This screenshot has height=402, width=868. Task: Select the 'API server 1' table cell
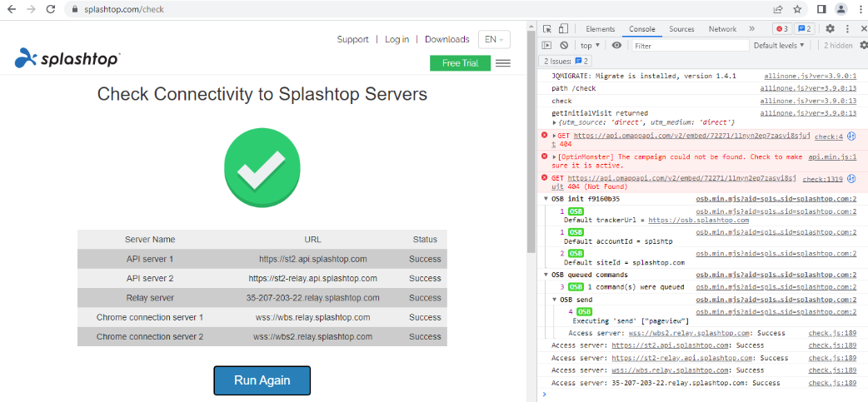[150, 259]
